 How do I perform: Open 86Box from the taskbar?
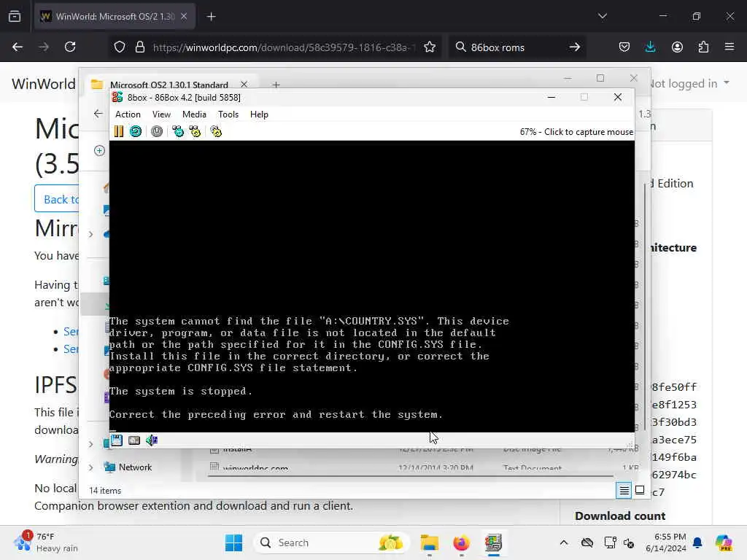(x=493, y=542)
